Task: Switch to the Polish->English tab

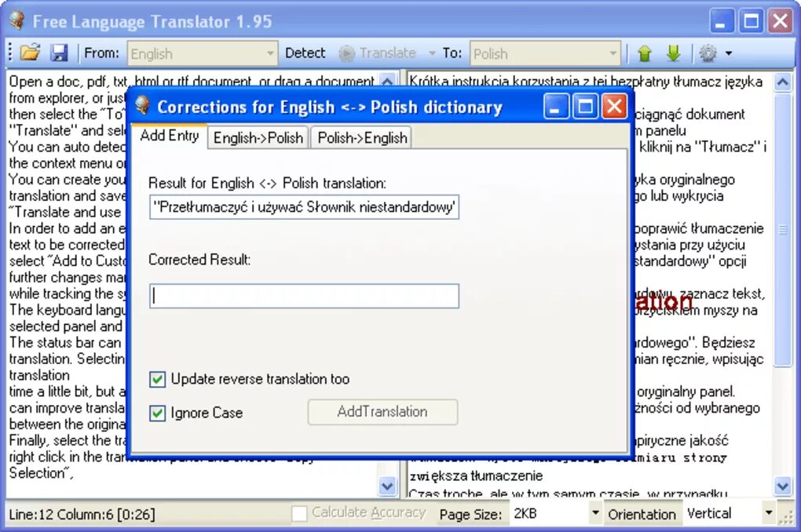Action: coord(362,138)
